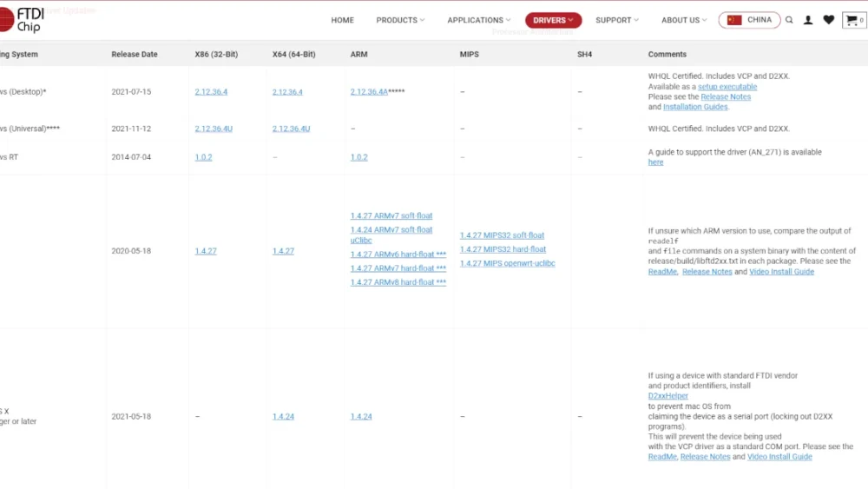Expand the Support dropdown menu
This screenshot has width=868, height=489.
pos(616,20)
